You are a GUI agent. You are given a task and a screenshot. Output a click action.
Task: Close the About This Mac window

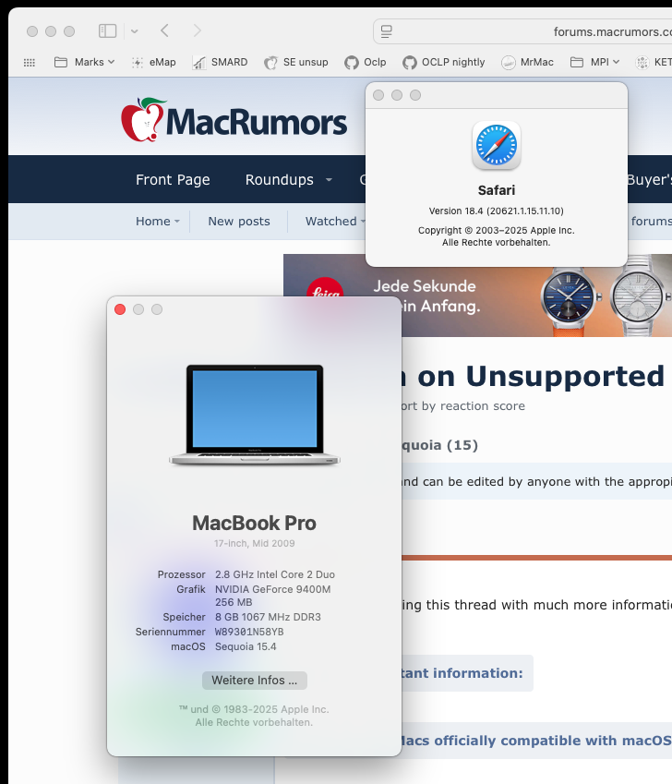coord(120,309)
